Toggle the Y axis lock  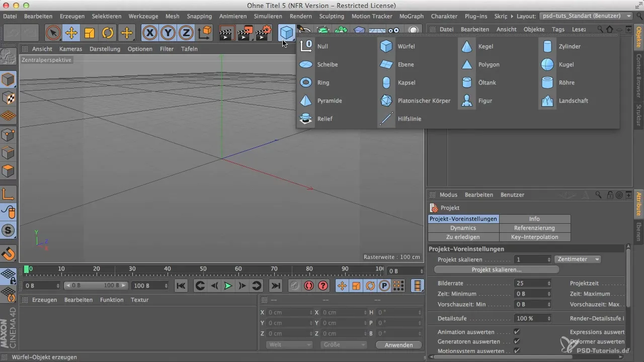tap(168, 33)
